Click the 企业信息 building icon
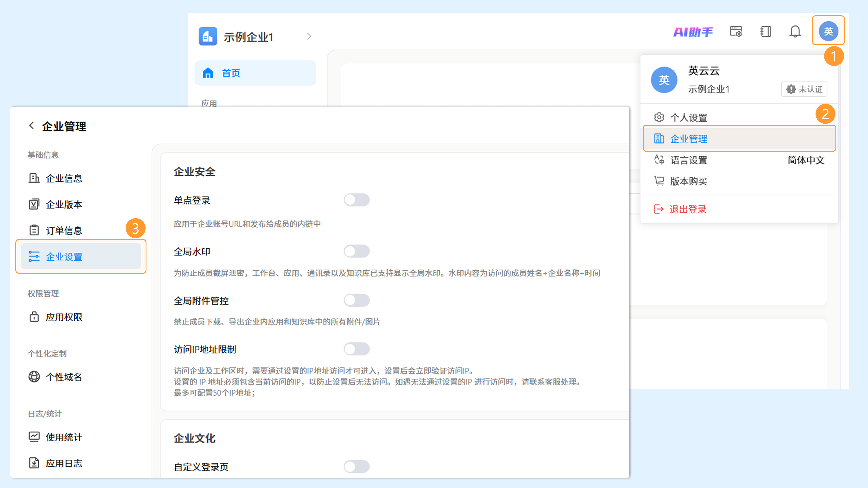868x488 pixels. click(x=34, y=178)
